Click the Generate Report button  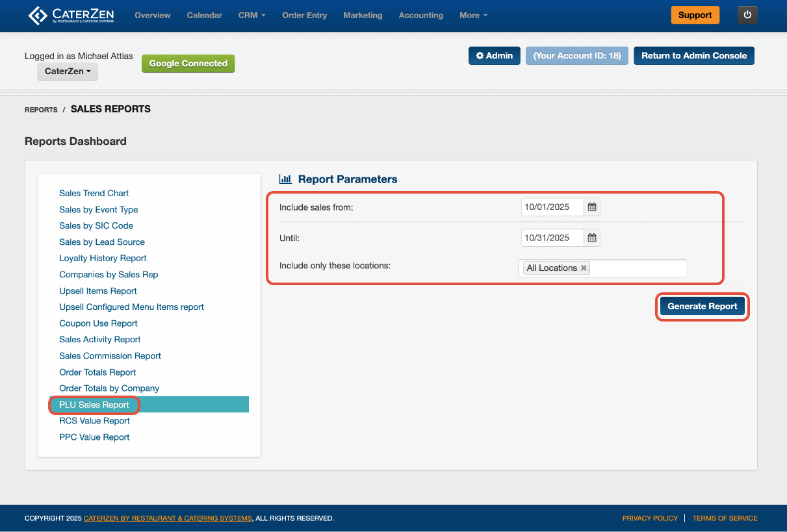click(x=703, y=307)
